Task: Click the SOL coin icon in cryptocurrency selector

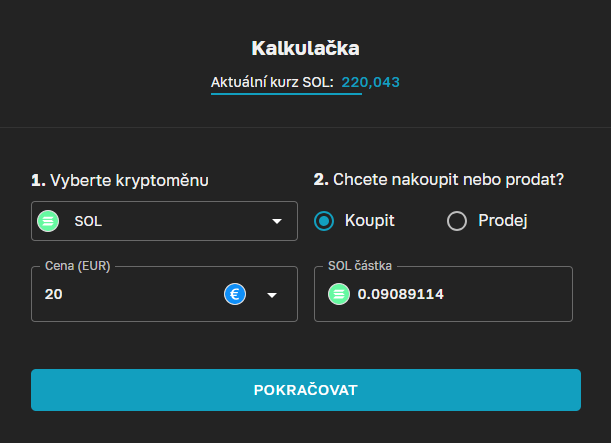Action: tap(48, 221)
